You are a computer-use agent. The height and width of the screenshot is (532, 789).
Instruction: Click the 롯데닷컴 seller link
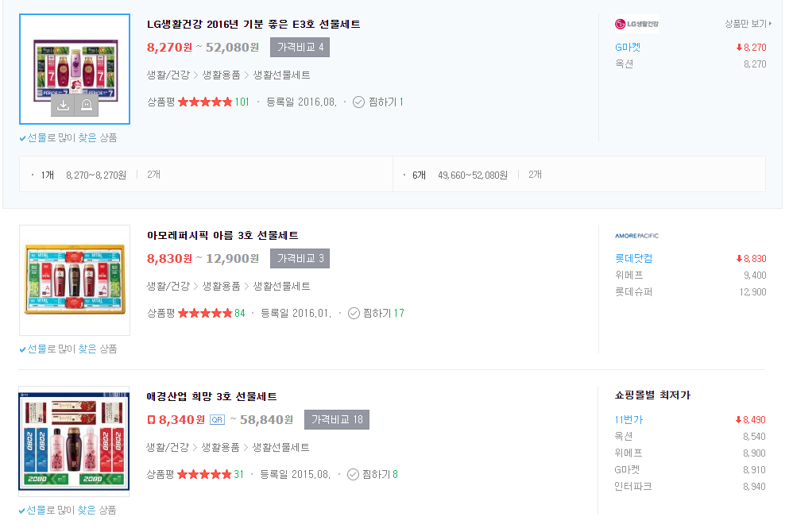633,258
